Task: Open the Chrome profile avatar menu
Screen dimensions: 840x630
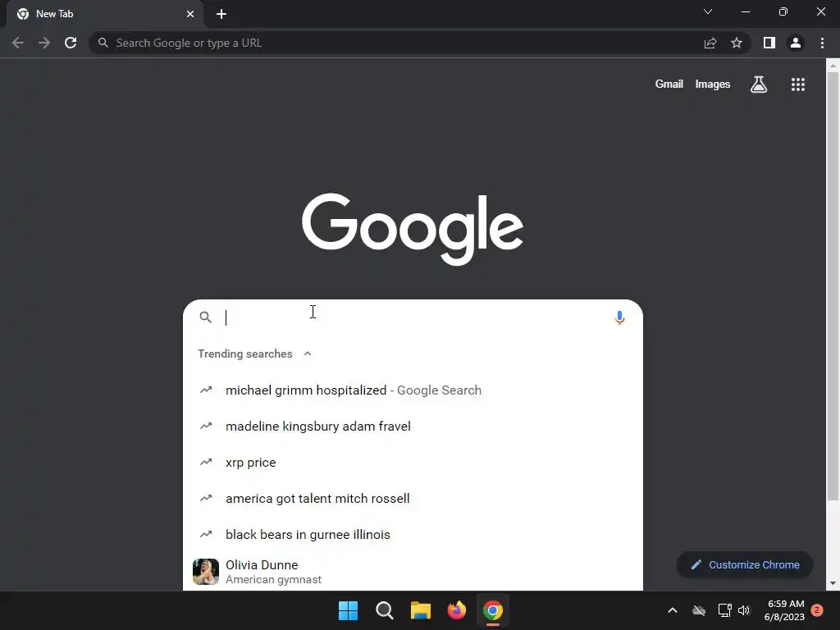Action: point(796,43)
